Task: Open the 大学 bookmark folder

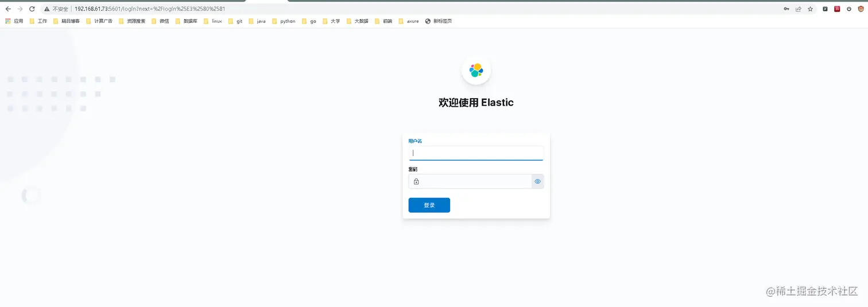Action: (x=331, y=21)
